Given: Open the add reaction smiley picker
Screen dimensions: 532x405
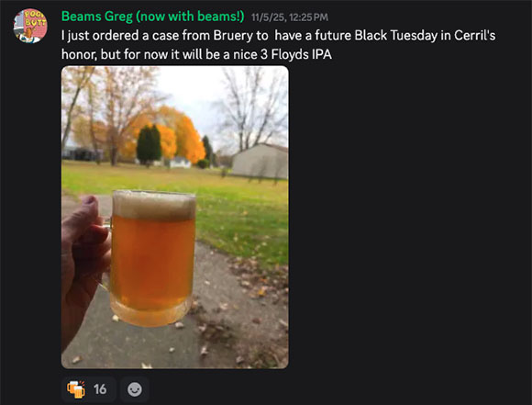Looking at the screenshot, I should click(135, 389).
